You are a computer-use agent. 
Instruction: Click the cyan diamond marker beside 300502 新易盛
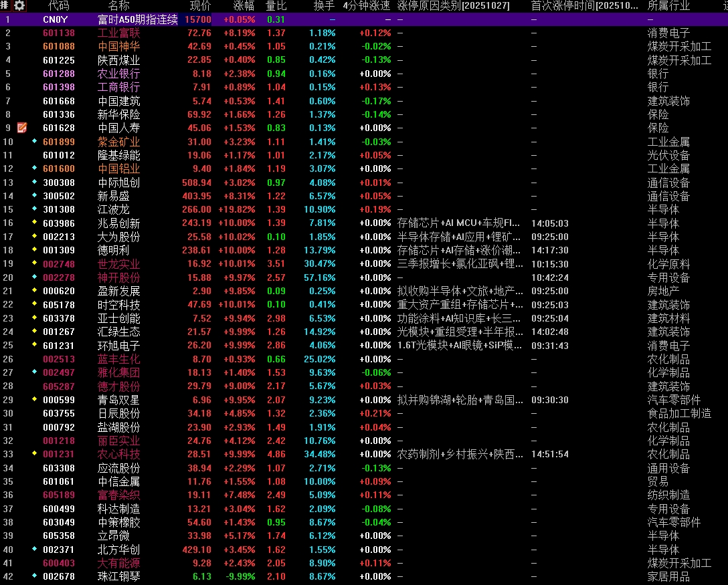34,195
